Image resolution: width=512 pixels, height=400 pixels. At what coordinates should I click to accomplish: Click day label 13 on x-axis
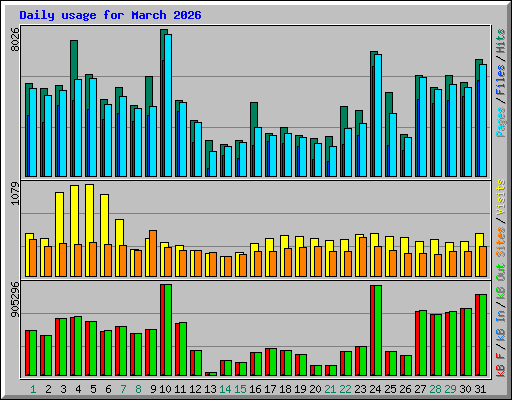210,389
